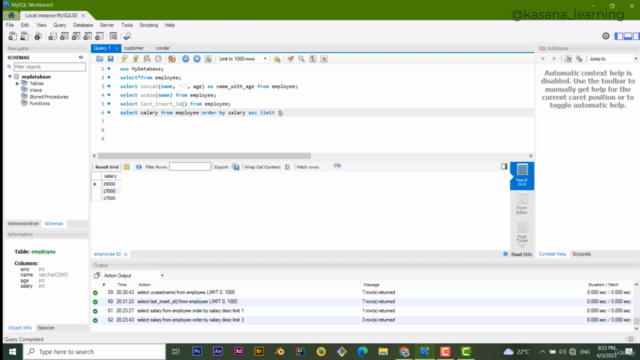This screenshot has height=360, width=640.
Task: Create a new SQL tab from main toolbar
Action: tap(12, 36)
